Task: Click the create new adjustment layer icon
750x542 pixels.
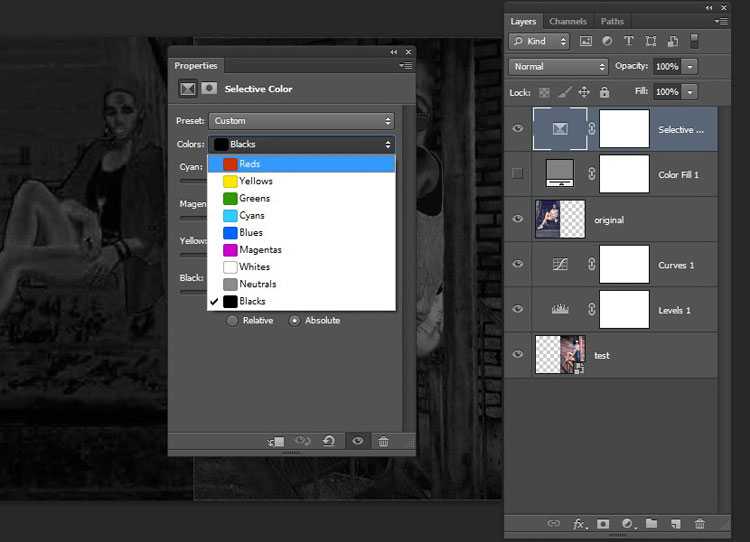Action: [627, 523]
